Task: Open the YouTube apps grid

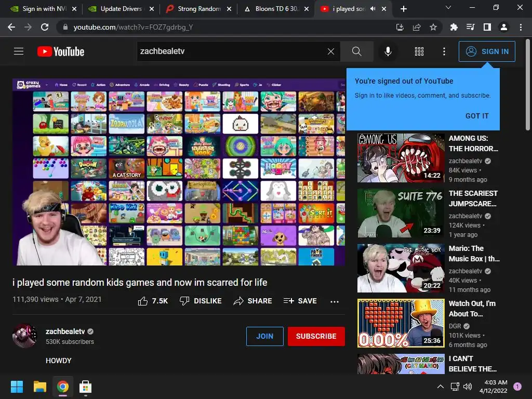Action: click(419, 51)
